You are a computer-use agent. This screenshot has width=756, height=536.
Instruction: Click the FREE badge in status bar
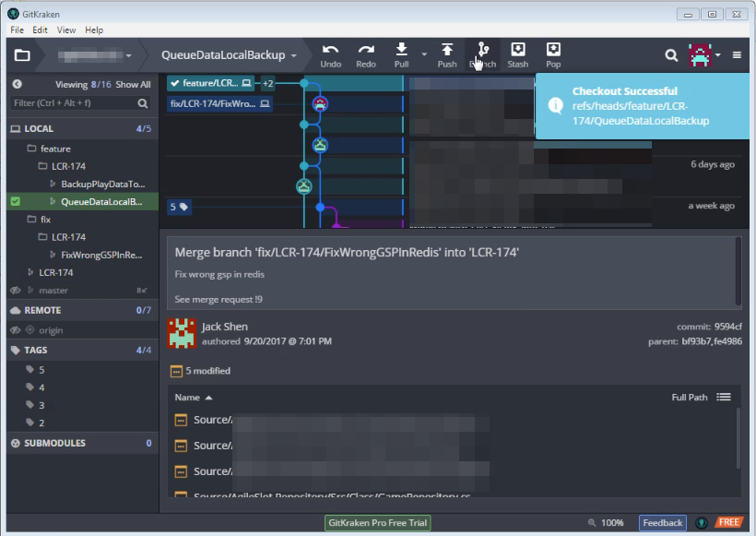(728, 522)
